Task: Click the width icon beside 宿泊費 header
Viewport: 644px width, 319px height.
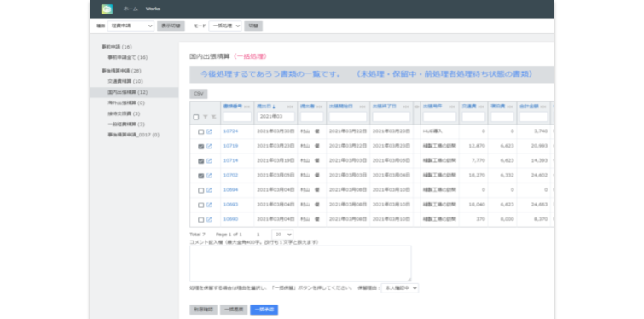Action: pos(510,107)
